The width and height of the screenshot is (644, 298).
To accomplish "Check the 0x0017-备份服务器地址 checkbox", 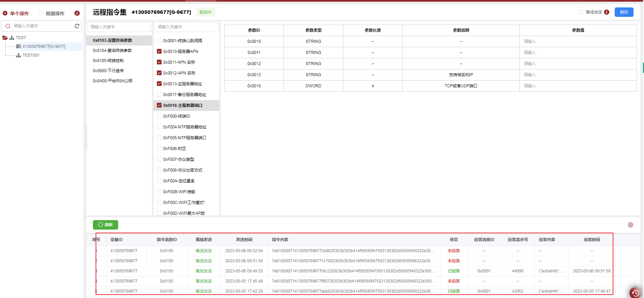I will [159, 95].
